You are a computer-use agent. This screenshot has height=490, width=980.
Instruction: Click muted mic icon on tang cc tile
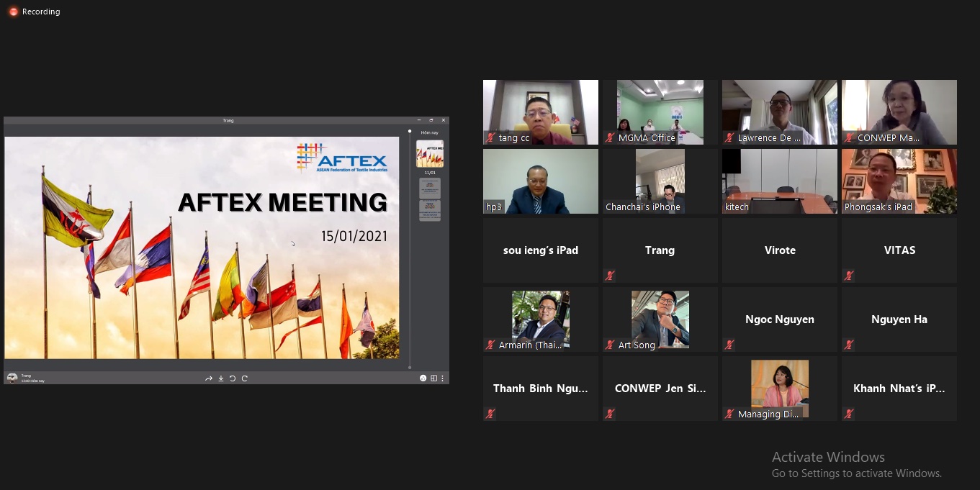coord(490,137)
